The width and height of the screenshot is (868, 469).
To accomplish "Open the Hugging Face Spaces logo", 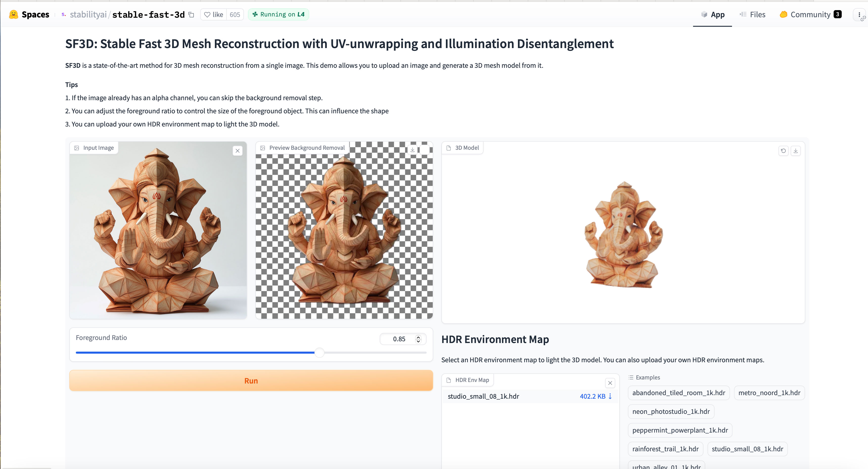I will [29, 14].
